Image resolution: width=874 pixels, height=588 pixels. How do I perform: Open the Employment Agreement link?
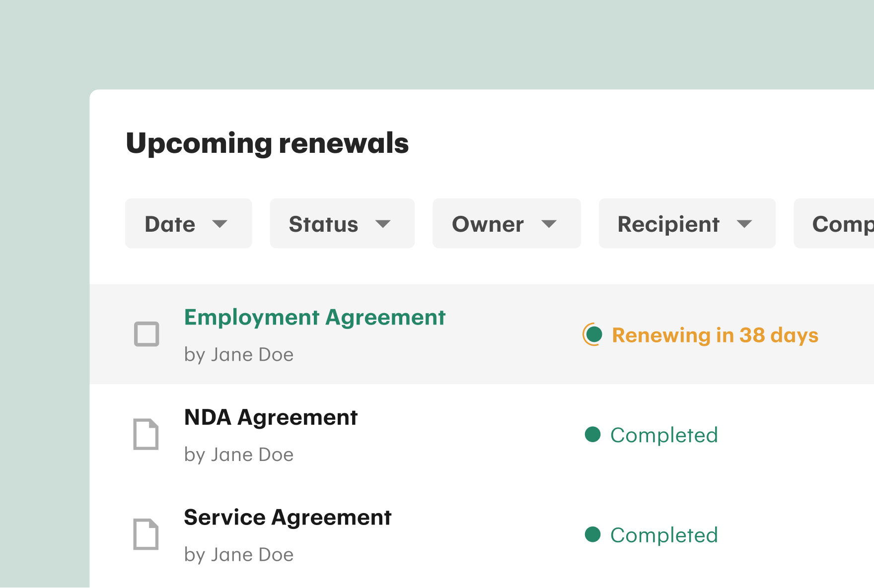tap(315, 318)
